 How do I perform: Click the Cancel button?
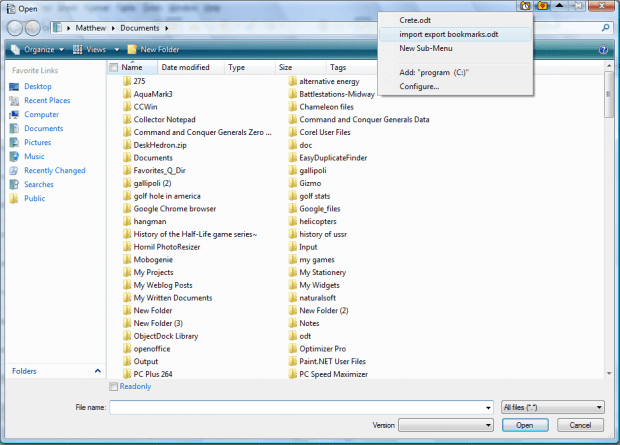tap(580, 425)
